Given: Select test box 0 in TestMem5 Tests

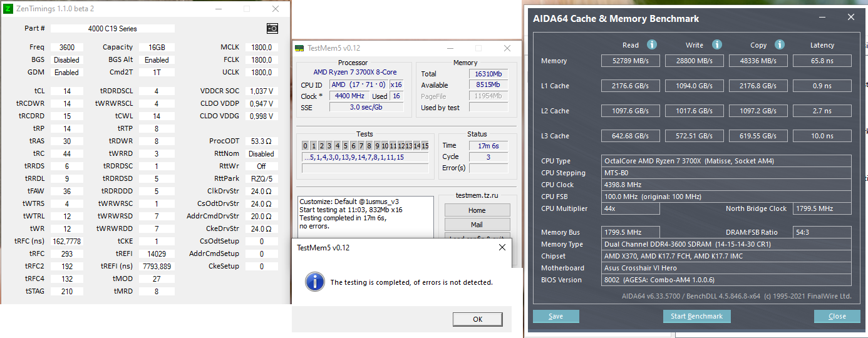Looking at the screenshot, I should pyautogui.click(x=306, y=146).
